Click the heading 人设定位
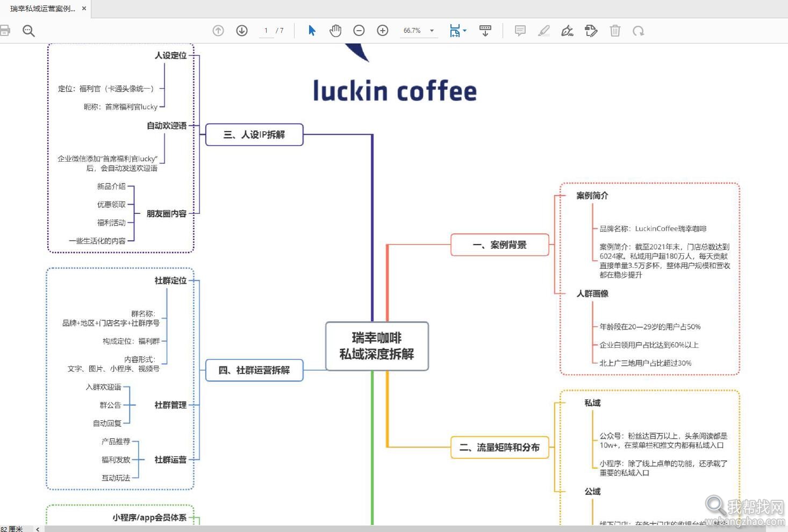788x532 pixels. point(171,55)
